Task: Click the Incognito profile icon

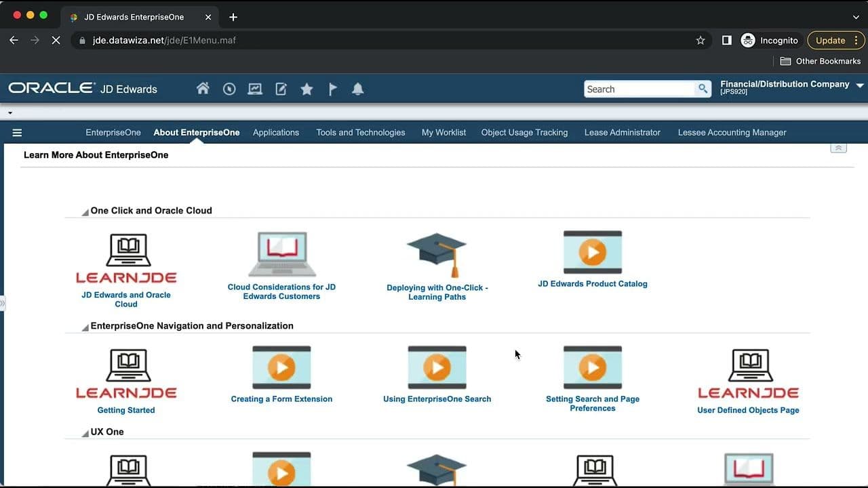Action: point(748,41)
